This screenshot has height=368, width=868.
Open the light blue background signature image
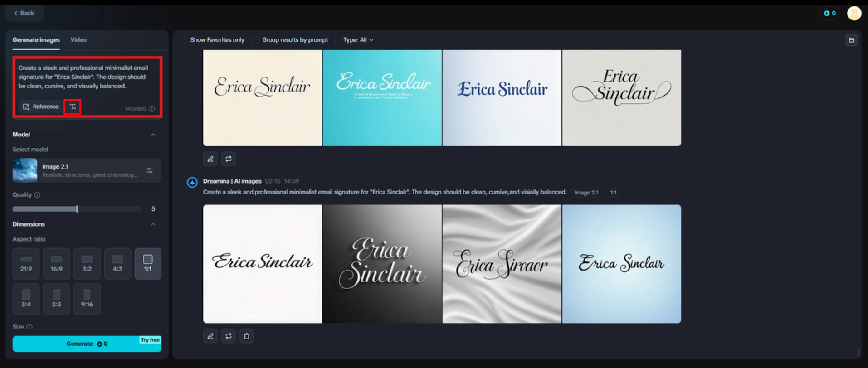622,264
